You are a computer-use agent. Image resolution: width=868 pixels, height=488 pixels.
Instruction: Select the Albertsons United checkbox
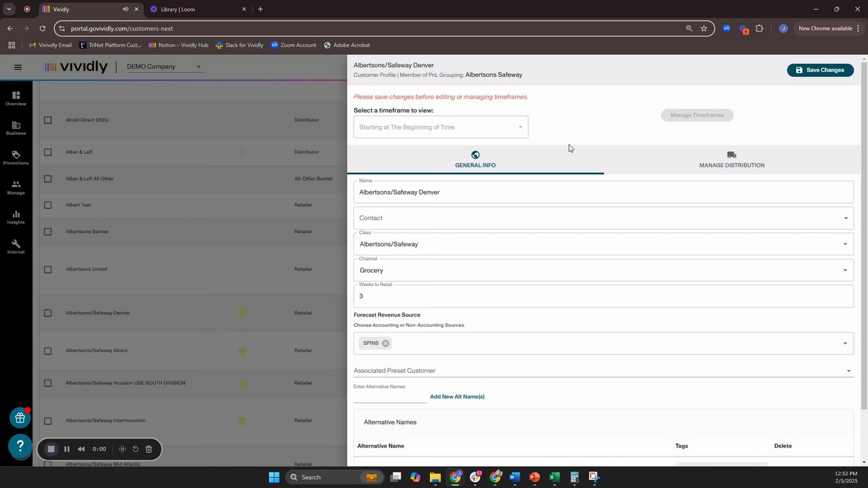(47, 269)
